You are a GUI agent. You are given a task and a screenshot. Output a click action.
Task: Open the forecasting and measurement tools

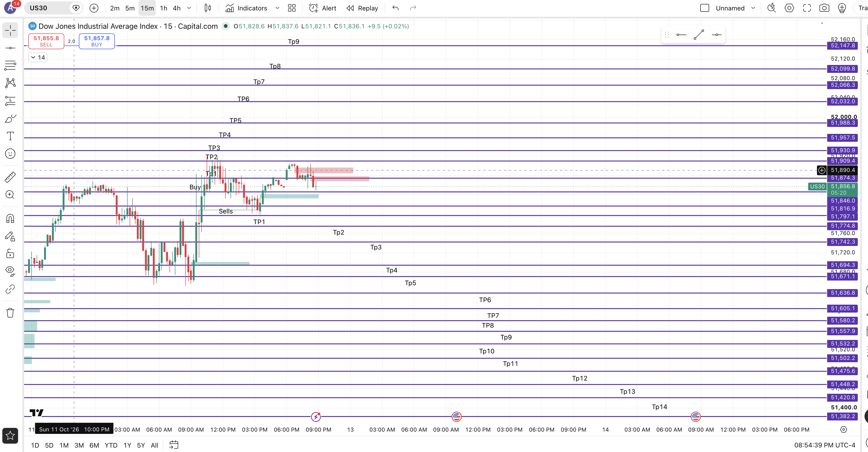10,101
